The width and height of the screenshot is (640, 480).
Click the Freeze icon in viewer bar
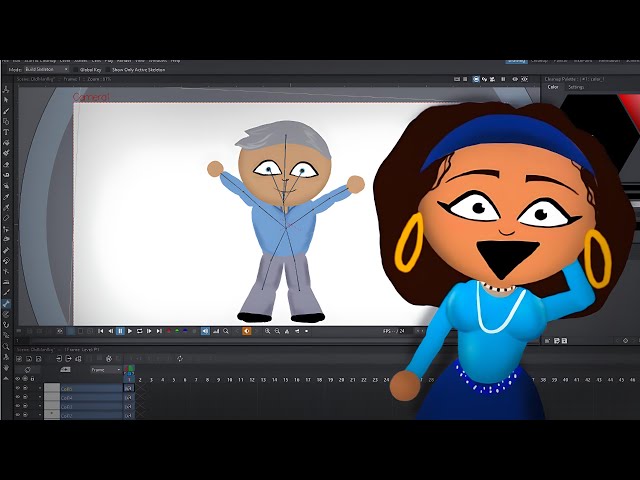click(x=503, y=79)
